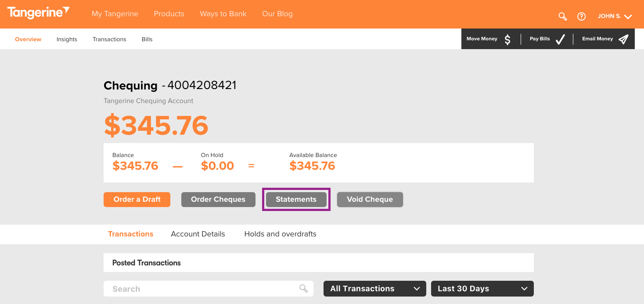
Task: Open the All Transactions dropdown
Action: click(375, 289)
